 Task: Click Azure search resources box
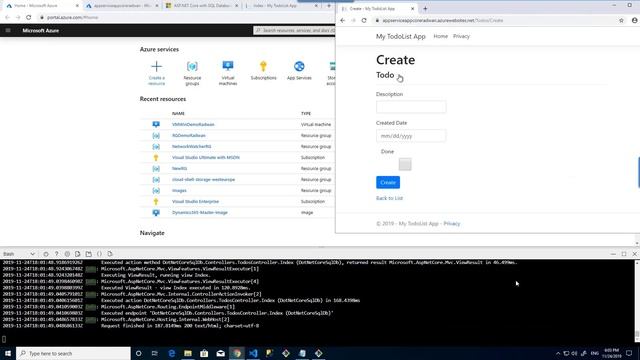[x=294, y=30]
